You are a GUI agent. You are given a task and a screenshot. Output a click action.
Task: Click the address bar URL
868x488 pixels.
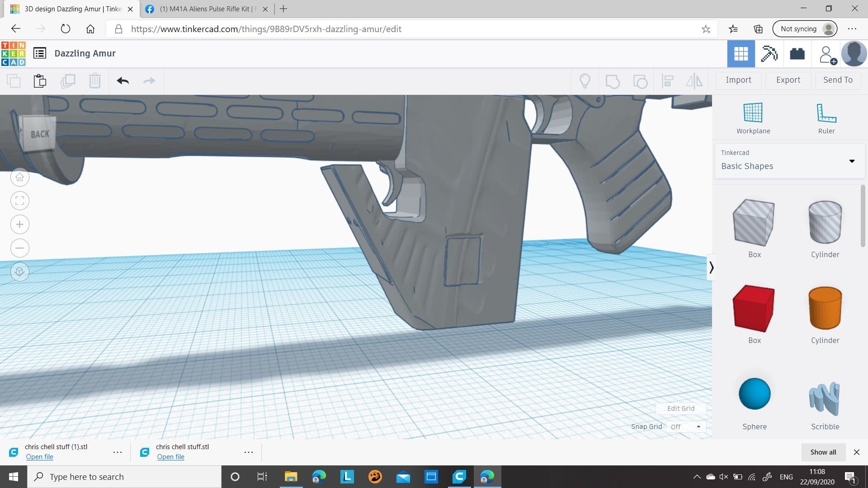tap(266, 29)
